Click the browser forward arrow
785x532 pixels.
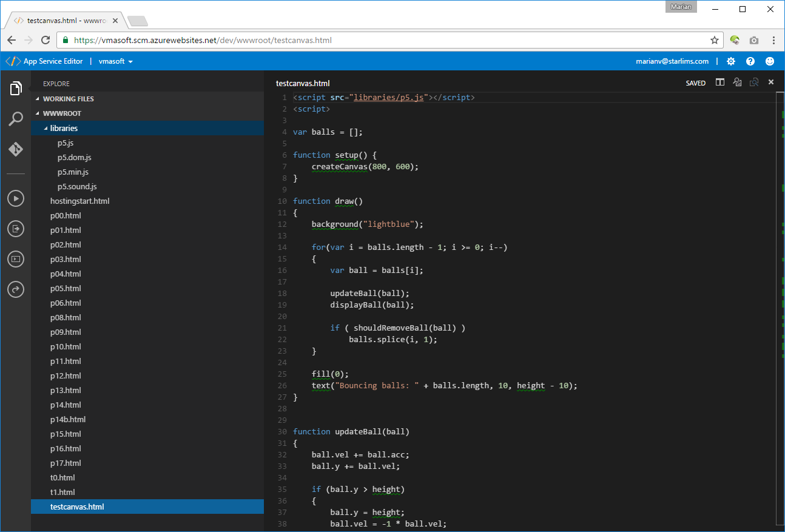click(29, 41)
